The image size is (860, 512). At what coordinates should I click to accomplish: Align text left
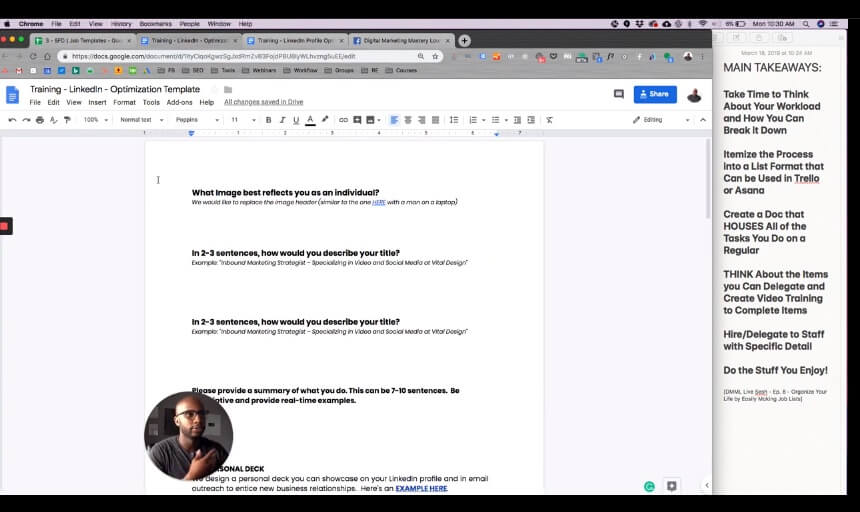394,120
